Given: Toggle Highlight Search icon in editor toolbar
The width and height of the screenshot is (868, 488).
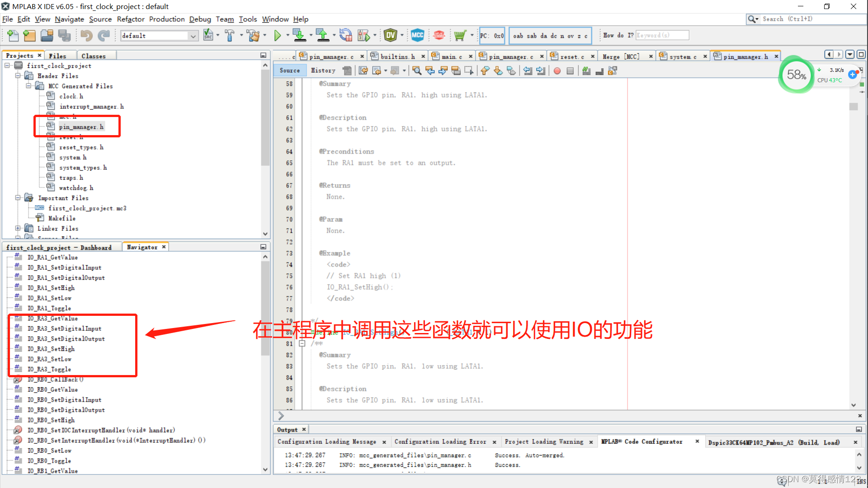Looking at the screenshot, I should [x=456, y=70].
